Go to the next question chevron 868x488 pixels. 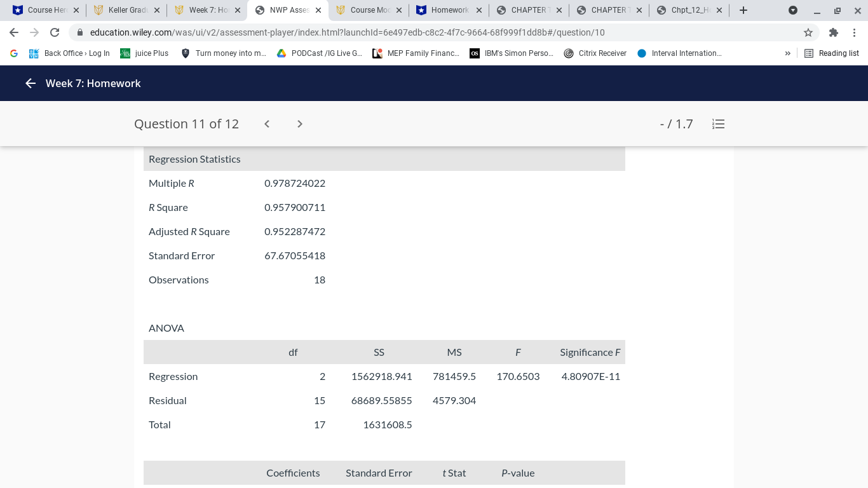tap(300, 124)
